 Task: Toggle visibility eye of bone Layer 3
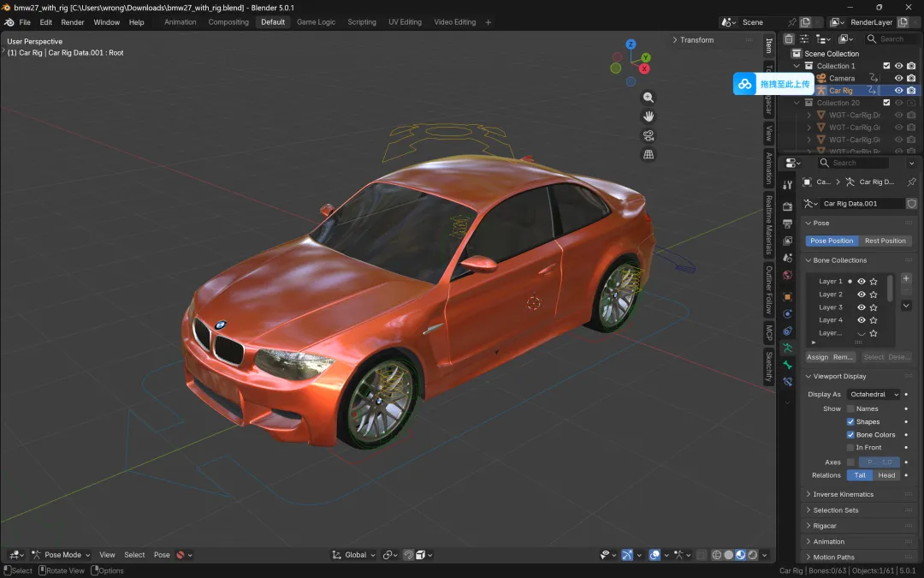(862, 307)
